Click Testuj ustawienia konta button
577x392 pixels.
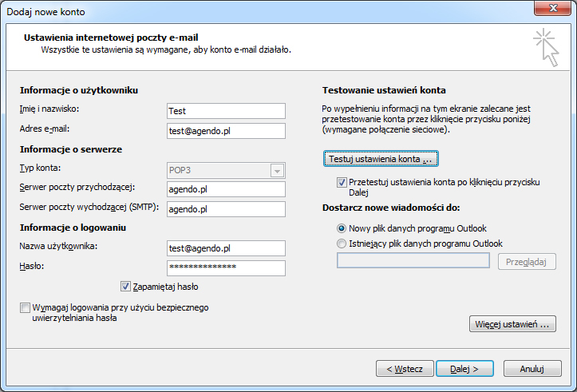pyautogui.click(x=381, y=159)
